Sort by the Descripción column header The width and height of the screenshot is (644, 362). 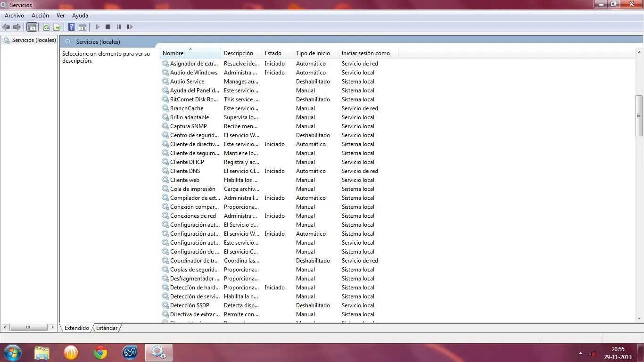pos(241,53)
